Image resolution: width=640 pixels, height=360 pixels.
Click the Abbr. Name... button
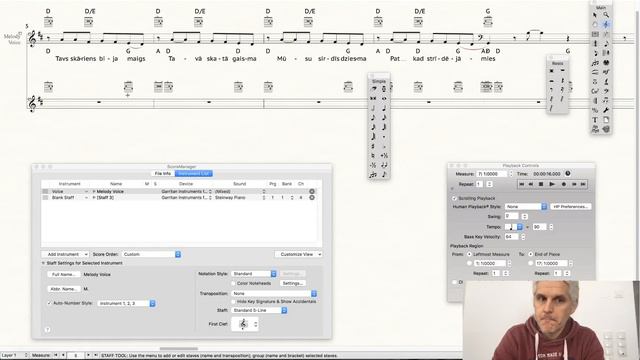click(x=63, y=289)
